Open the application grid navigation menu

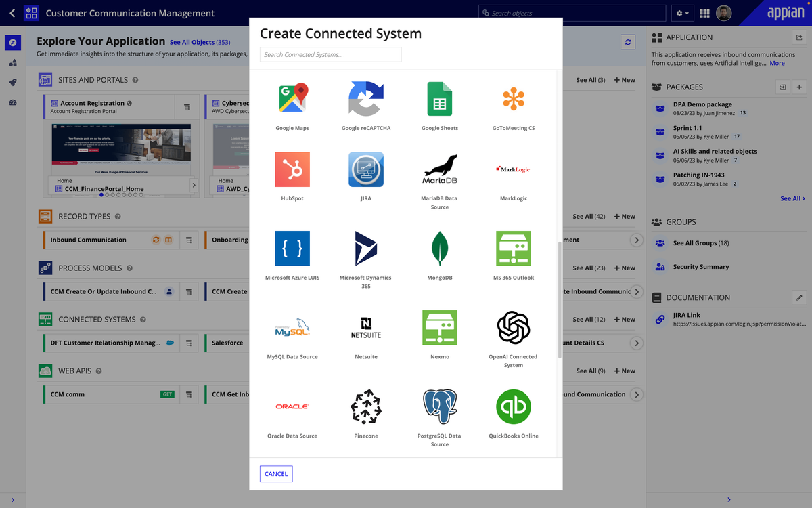pos(704,13)
